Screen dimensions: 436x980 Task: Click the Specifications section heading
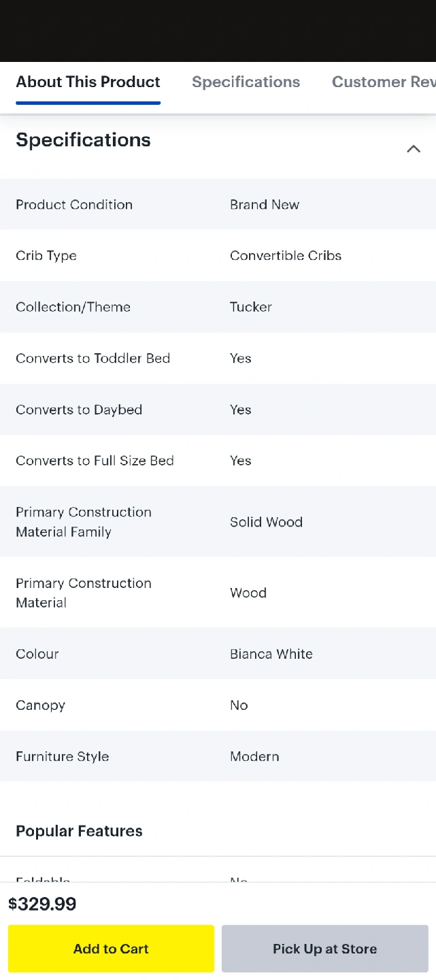83,140
